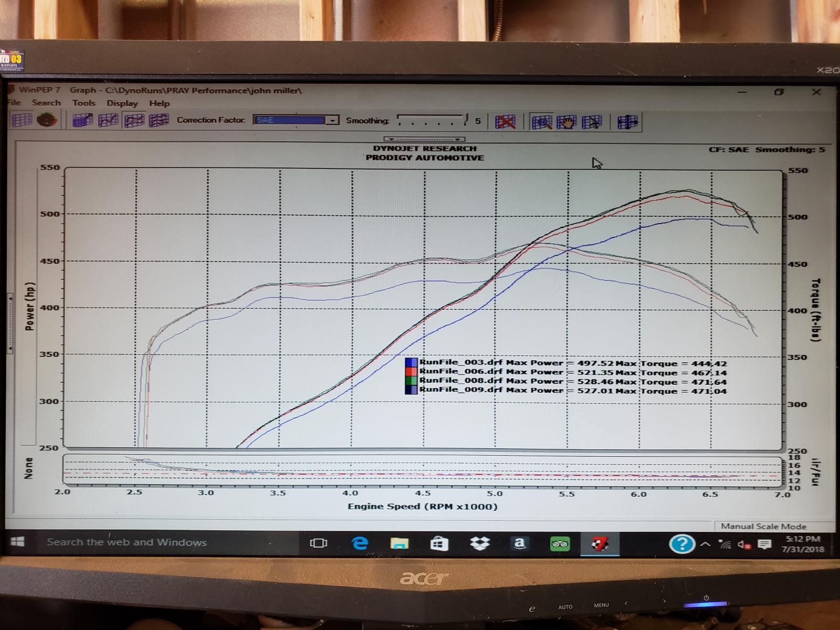Open Amazon from the taskbar
The width and height of the screenshot is (840, 630).
click(519, 543)
